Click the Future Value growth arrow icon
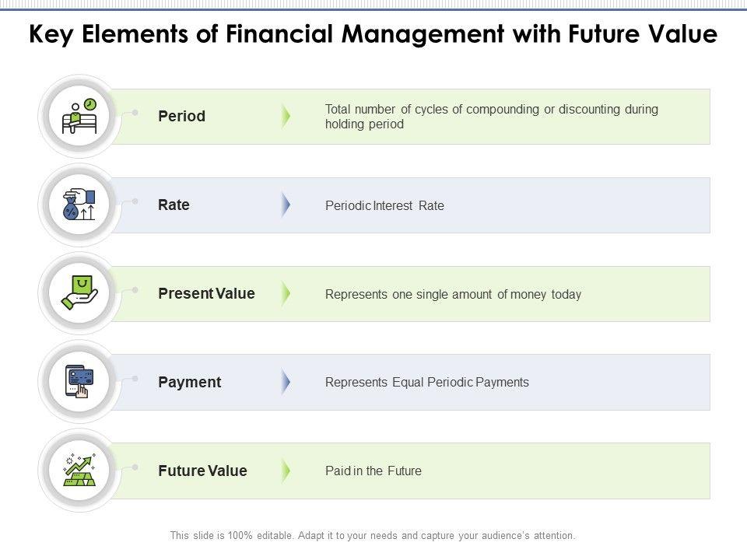 pos(79,471)
